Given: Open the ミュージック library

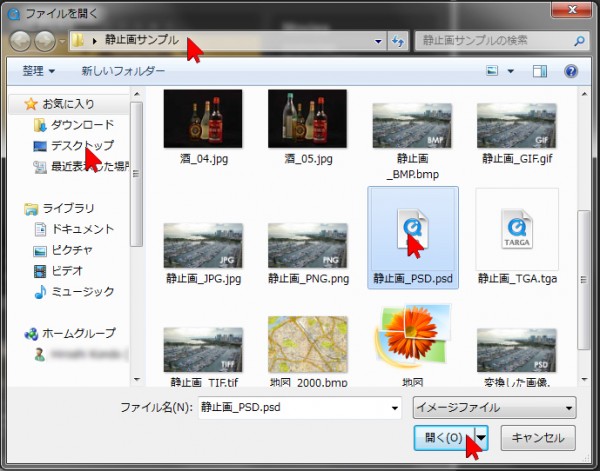Looking at the screenshot, I should click(x=82, y=292).
